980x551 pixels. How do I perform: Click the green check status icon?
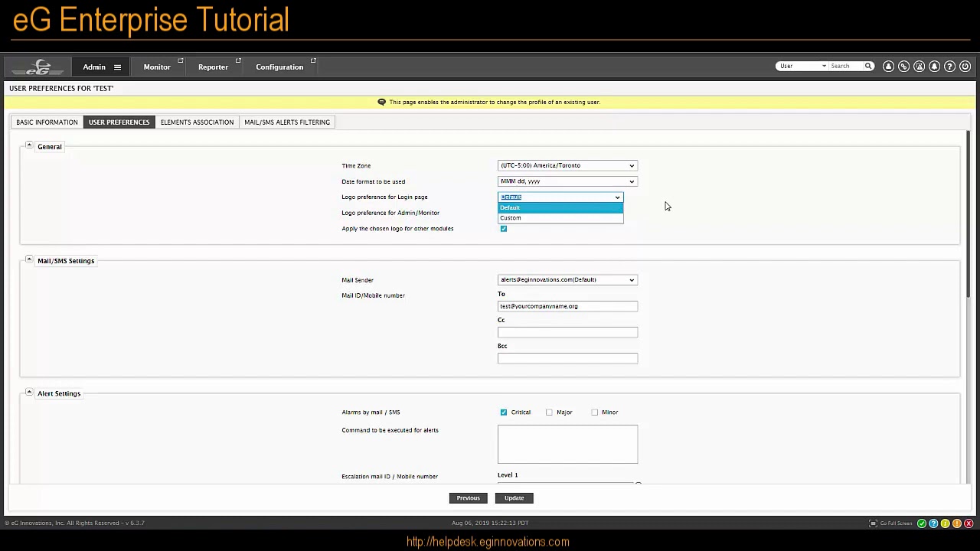pyautogui.click(x=922, y=523)
